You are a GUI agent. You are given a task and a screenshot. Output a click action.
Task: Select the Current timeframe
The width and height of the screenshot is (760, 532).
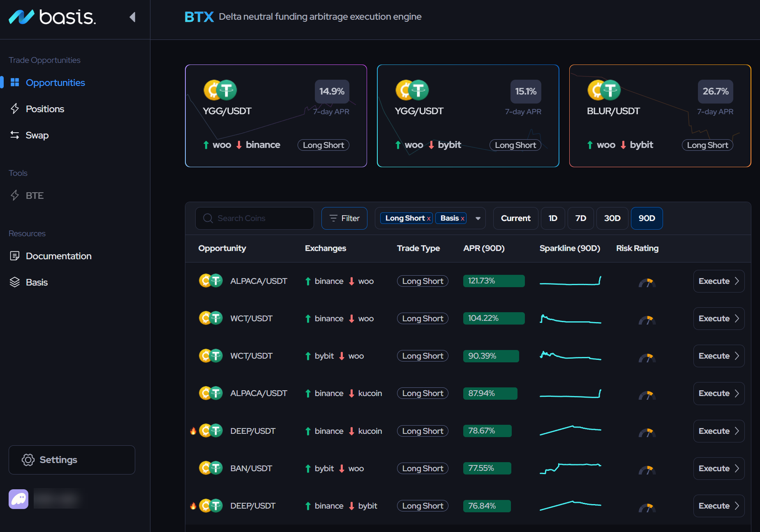pos(515,218)
